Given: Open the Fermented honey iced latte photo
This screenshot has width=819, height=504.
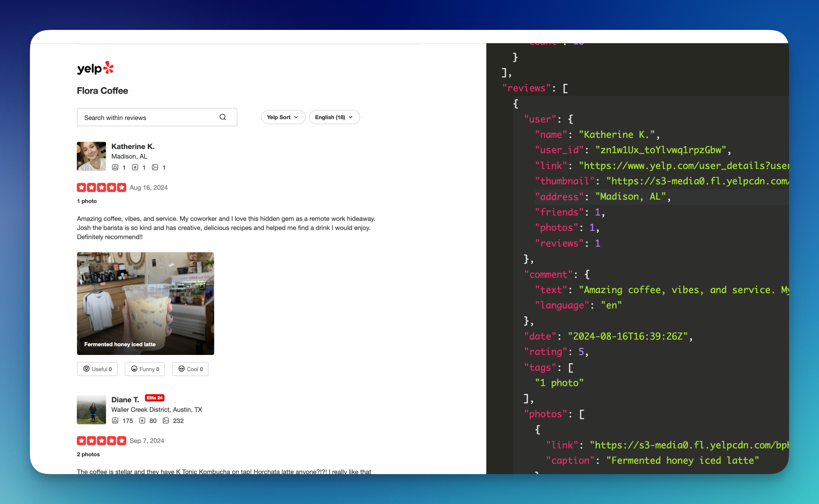Looking at the screenshot, I should [x=145, y=303].
